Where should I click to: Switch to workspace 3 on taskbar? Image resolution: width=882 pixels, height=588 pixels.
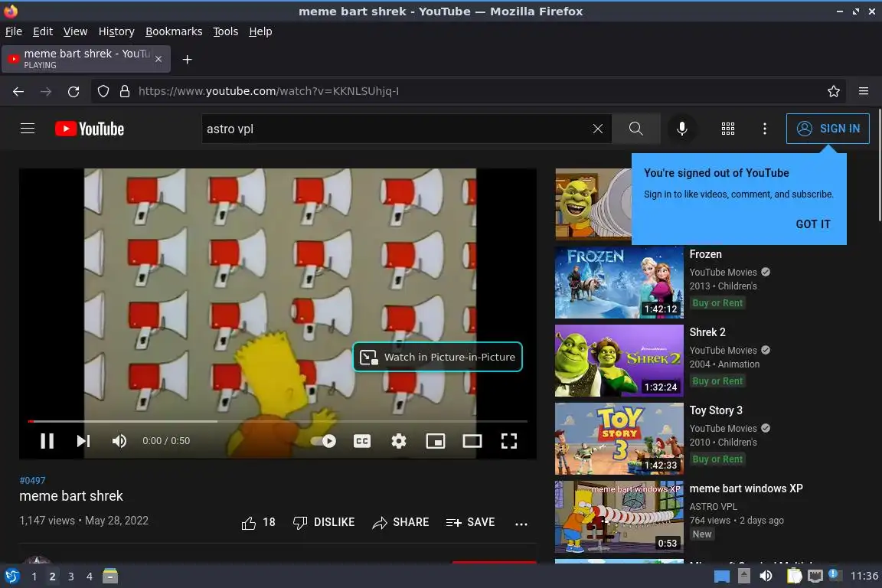[71, 577]
